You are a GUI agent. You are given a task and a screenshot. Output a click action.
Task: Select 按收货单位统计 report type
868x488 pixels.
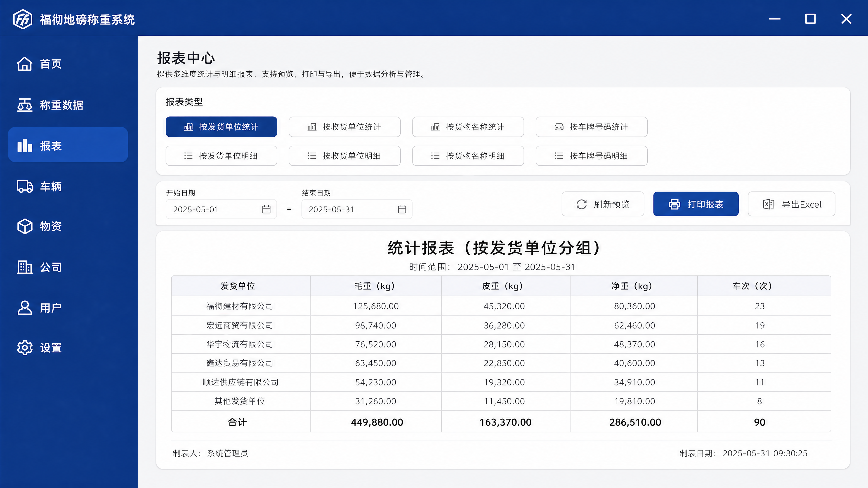point(345,127)
